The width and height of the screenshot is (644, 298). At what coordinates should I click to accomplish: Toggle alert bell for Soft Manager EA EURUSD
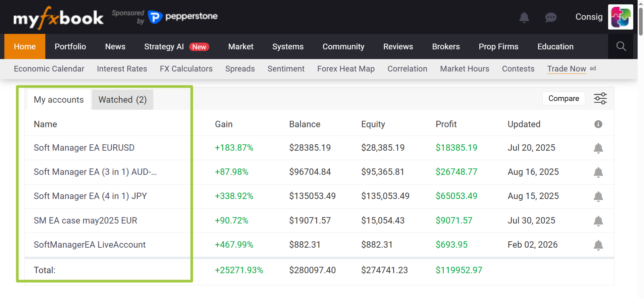click(598, 148)
